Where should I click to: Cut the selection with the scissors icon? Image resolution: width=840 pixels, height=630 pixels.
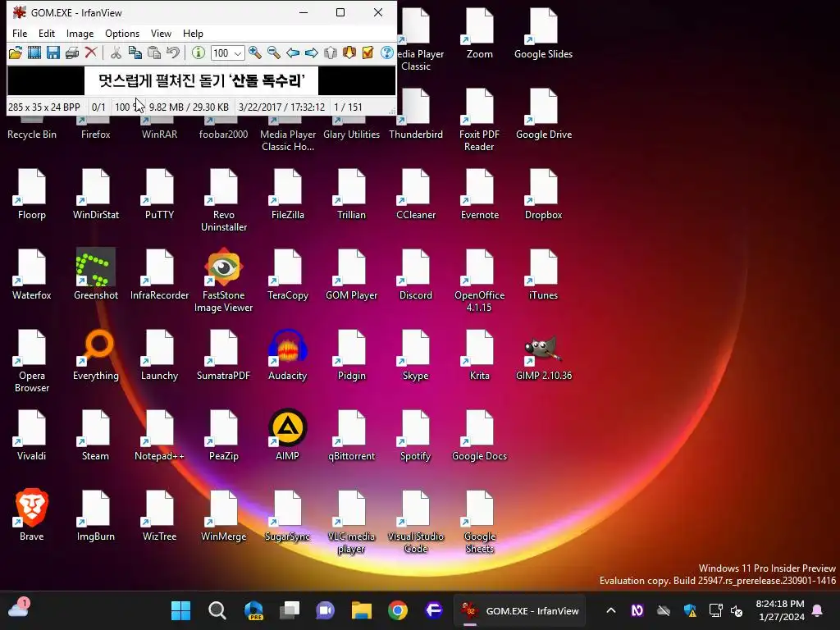click(x=116, y=52)
